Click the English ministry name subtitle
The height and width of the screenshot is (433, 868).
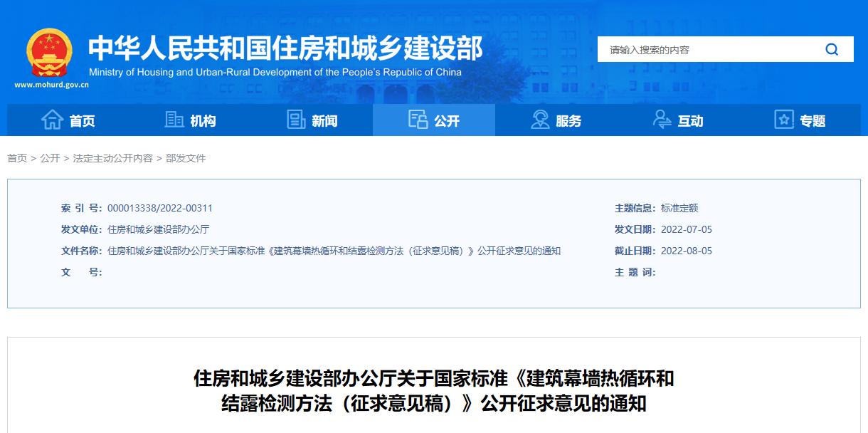click(x=275, y=72)
